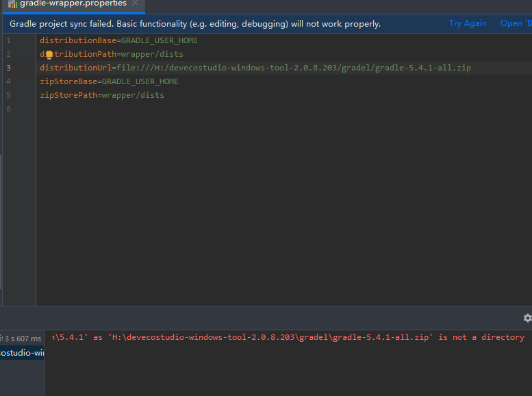Click line number 6 in the gutter
The height and width of the screenshot is (396, 532).
point(8,109)
